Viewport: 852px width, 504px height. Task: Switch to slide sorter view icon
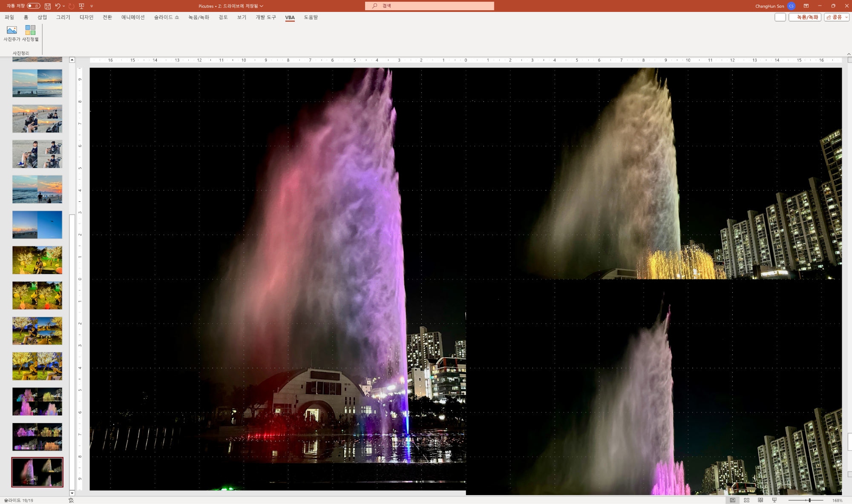coord(746,500)
